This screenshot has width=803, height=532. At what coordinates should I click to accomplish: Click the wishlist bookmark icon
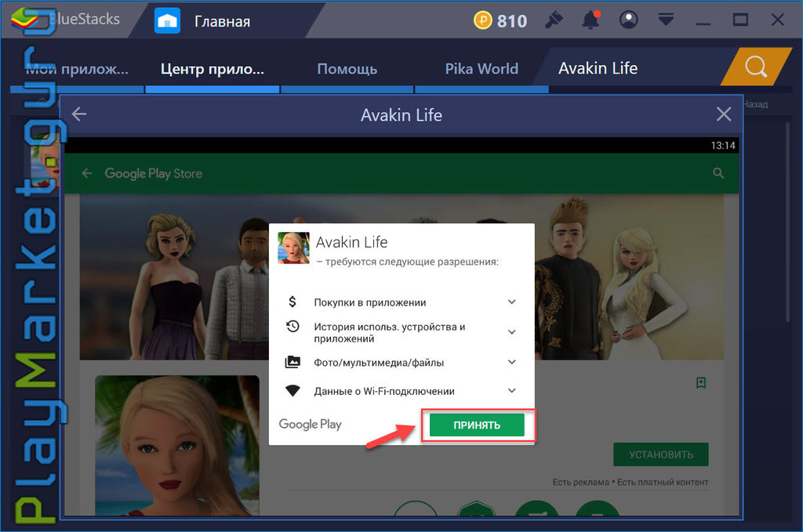click(701, 382)
